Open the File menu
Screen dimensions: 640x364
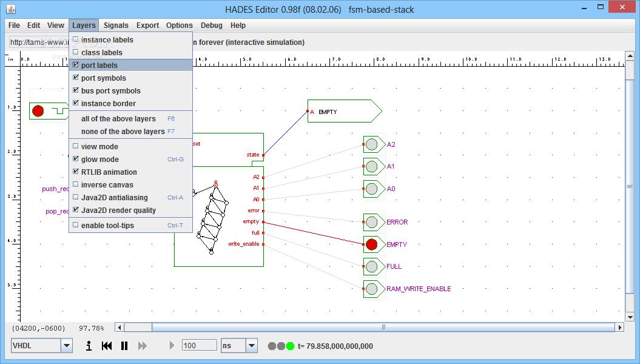(15, 25)
